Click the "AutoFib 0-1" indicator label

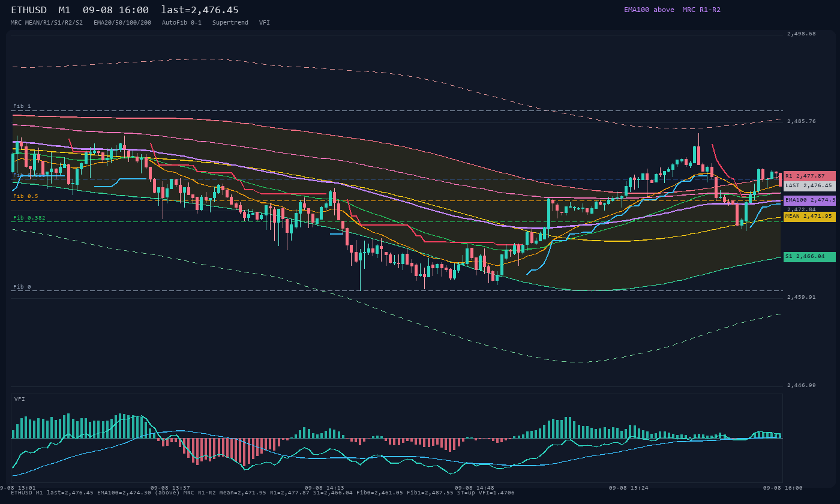pos(182,22)
